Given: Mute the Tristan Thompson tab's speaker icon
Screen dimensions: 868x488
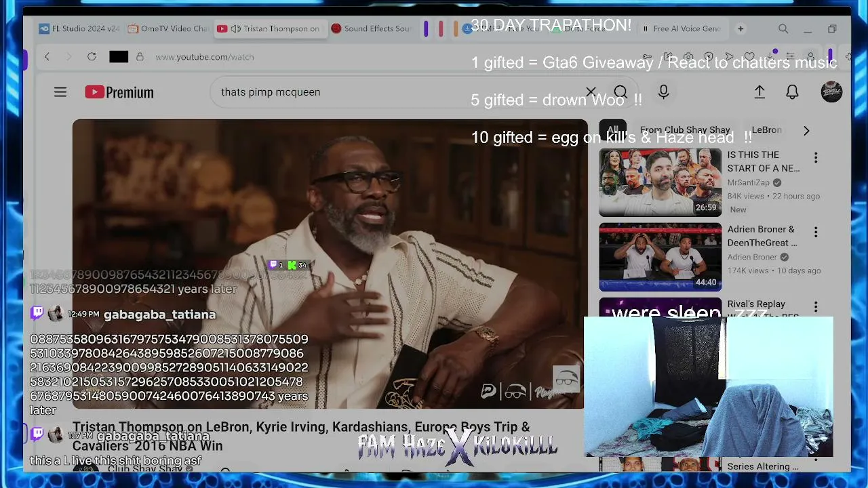Looking at the screenshot, I should pyautogui.click(x=235, y=29).
